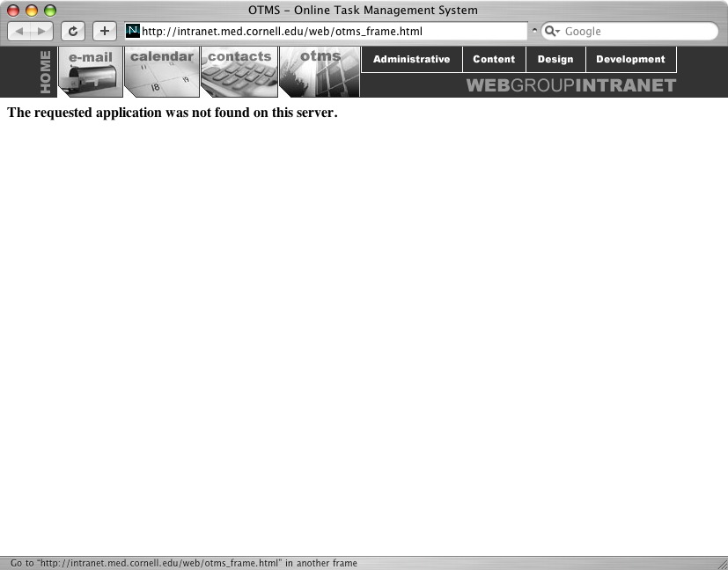This screenshot has width=728, height=570.
Task: Click the green zoom window button
Action: point(50,11)
